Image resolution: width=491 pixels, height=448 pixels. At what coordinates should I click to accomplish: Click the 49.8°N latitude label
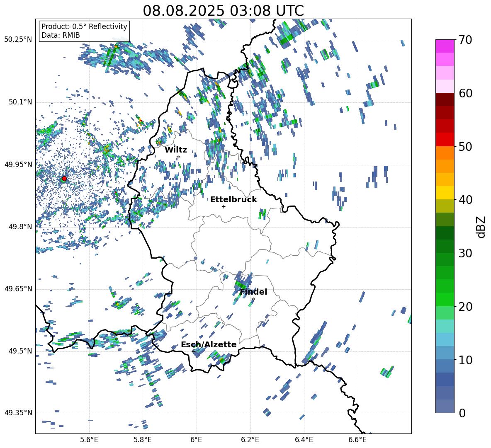pyautogui.click(x=20, y=227)
